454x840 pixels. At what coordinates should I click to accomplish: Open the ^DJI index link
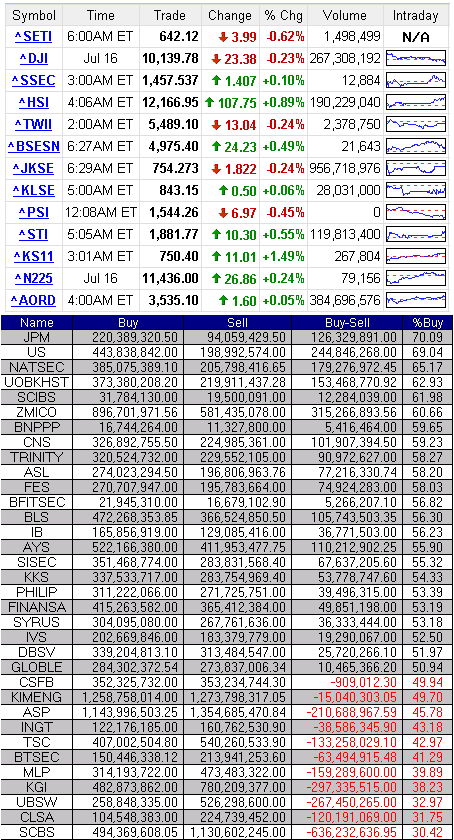33,59
